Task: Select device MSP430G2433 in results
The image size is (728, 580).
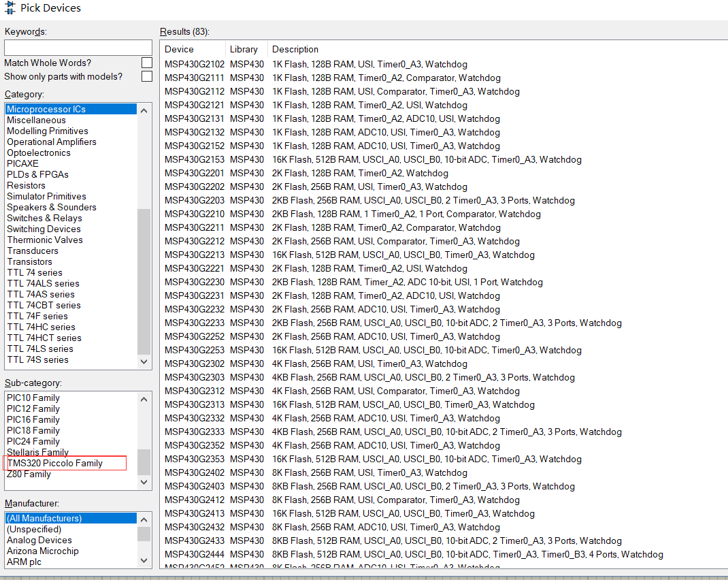Action: [x=194, y=541]
